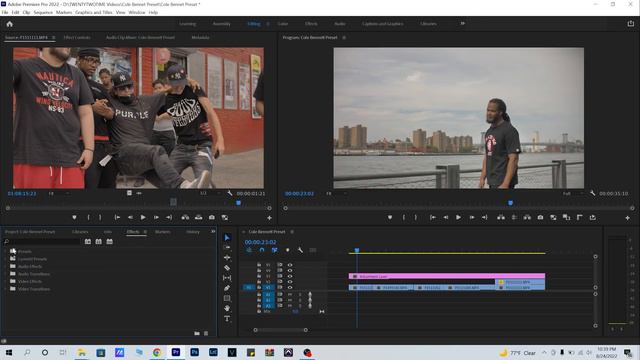Play the clip in Source monitor
Image resolution: width=640 pixels, height=360 pixels.
pos(143,218)
